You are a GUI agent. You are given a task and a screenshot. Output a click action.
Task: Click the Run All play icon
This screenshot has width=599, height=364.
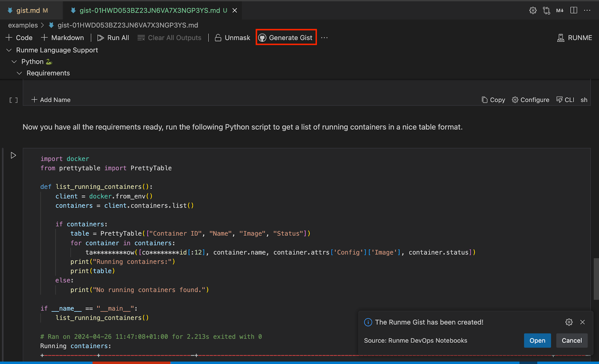coord(101,38)
